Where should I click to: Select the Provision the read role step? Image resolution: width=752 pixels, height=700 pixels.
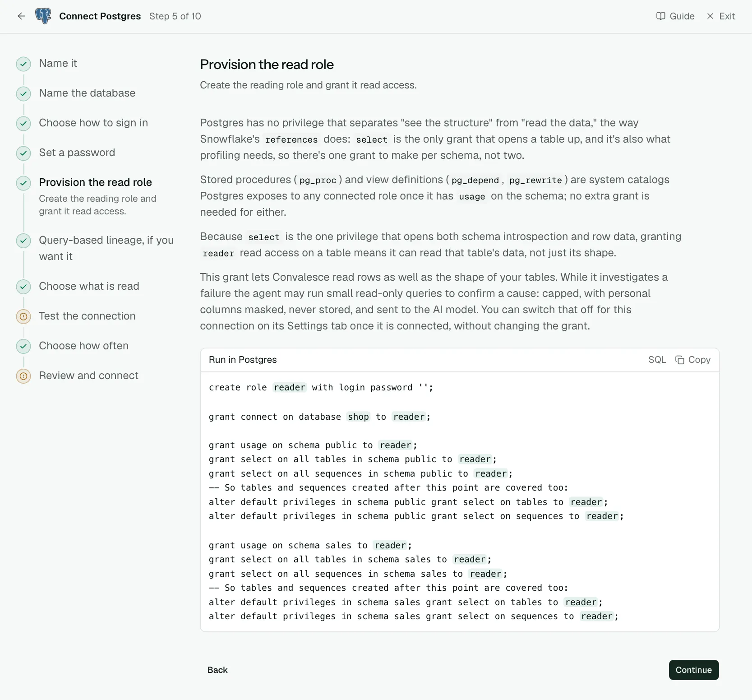tap(96, 182)
